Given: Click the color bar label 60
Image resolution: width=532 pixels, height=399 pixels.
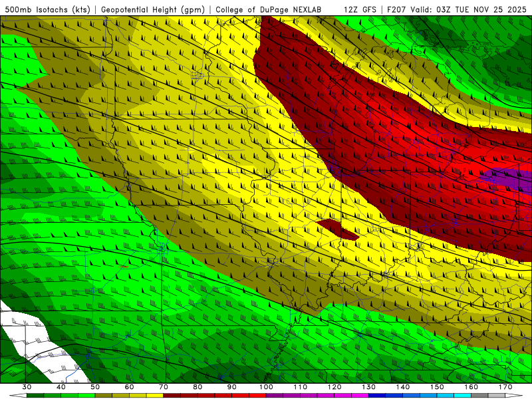Looking at the screenshot, I should 129,387.
